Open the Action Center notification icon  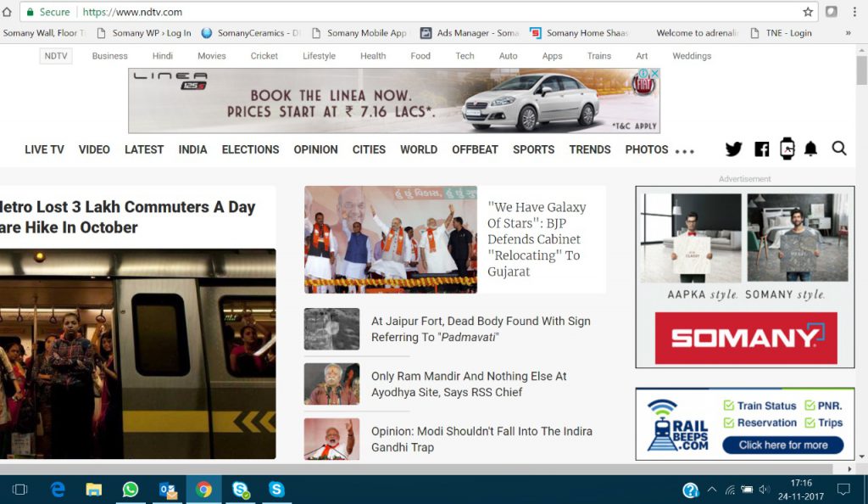[x=843, y=490]
